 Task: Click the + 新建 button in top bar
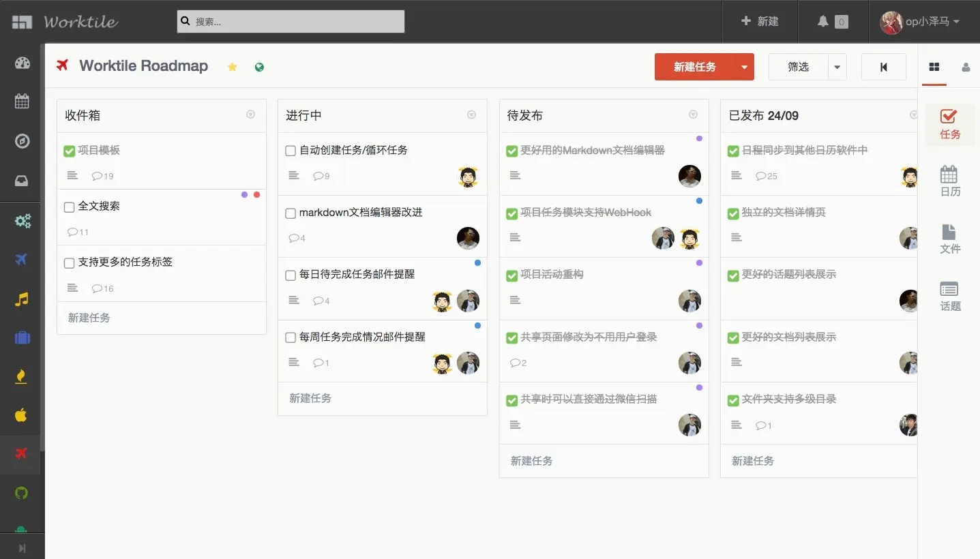[760, 22]
